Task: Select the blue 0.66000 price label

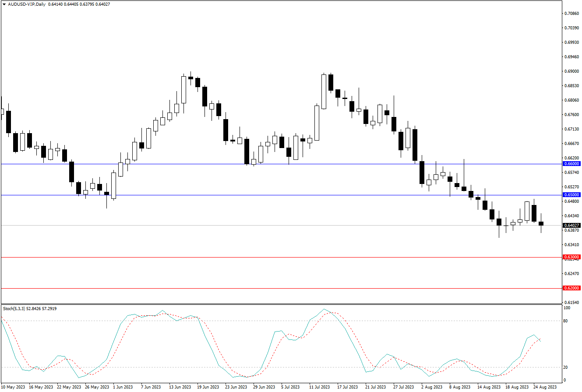Action: click(571, 164)
